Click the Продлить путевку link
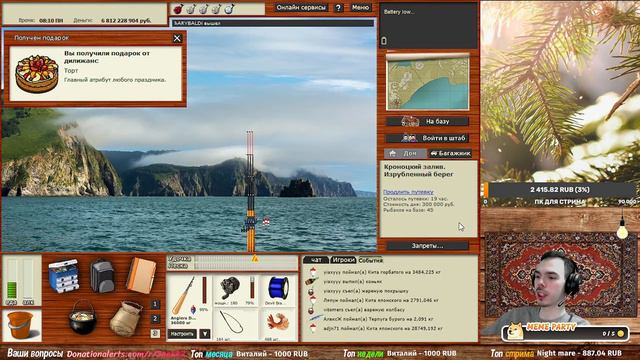Image resolution: width=640 pixels, height=360 pixels. (x=408, y=192)
